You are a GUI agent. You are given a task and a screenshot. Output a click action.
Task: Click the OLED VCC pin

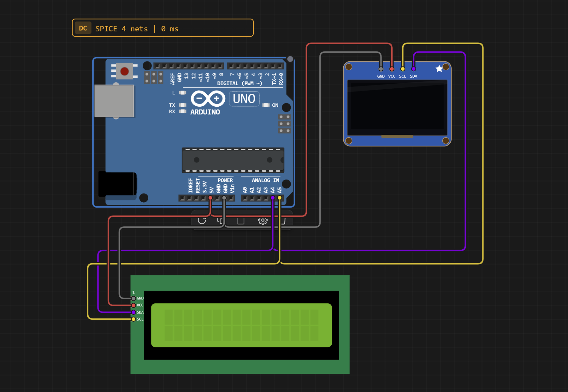click(392, 69)
